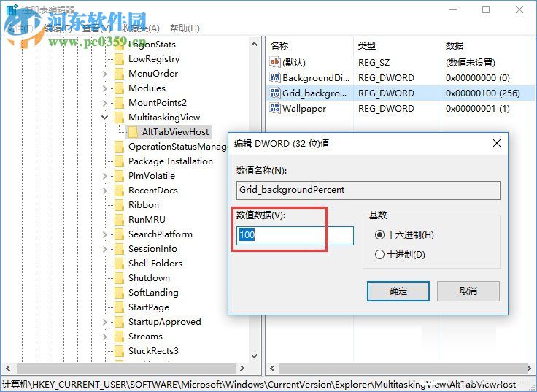Image resolution: width=537 pixels, height=392 pixels.
Task: Click the SoftLanding folder icon
Action: [119, 293]
